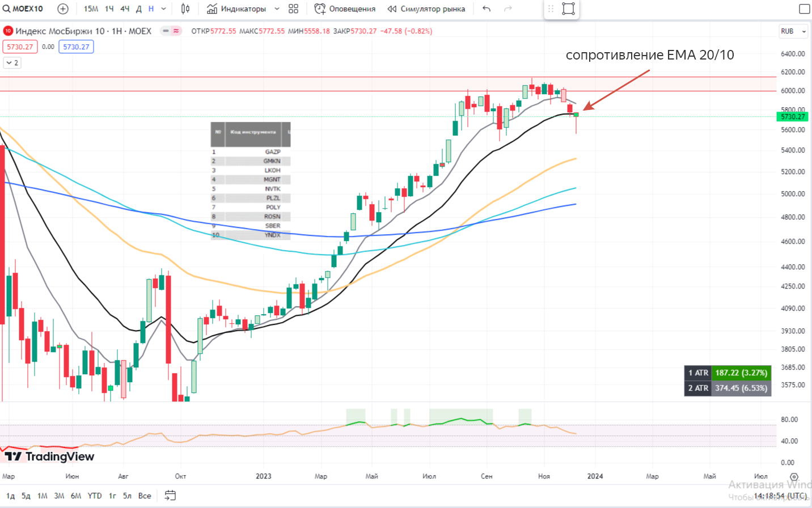Open indicator templates grid
Screen dimensions: 812x508
point(293,9)
